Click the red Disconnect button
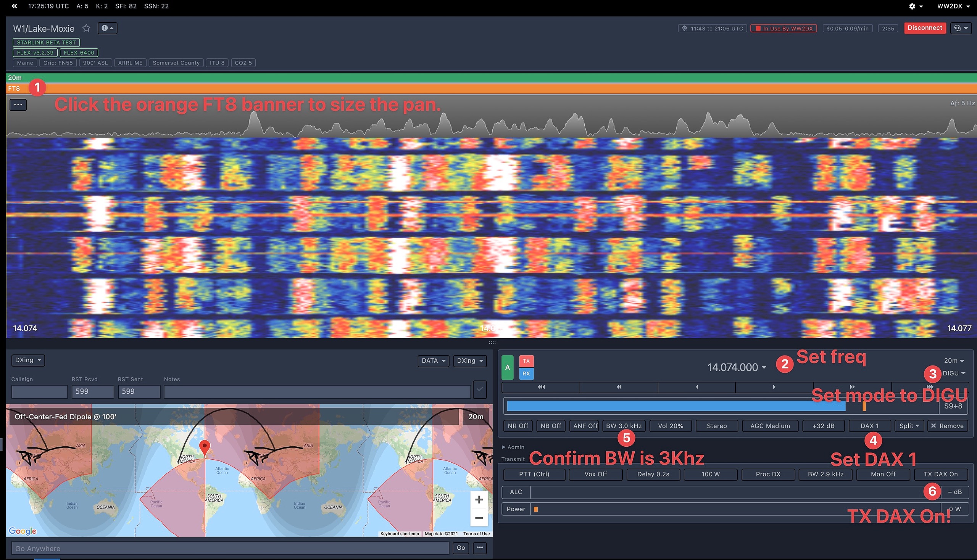977x560 pixels. pyautogui.click(x=924, y=28)
